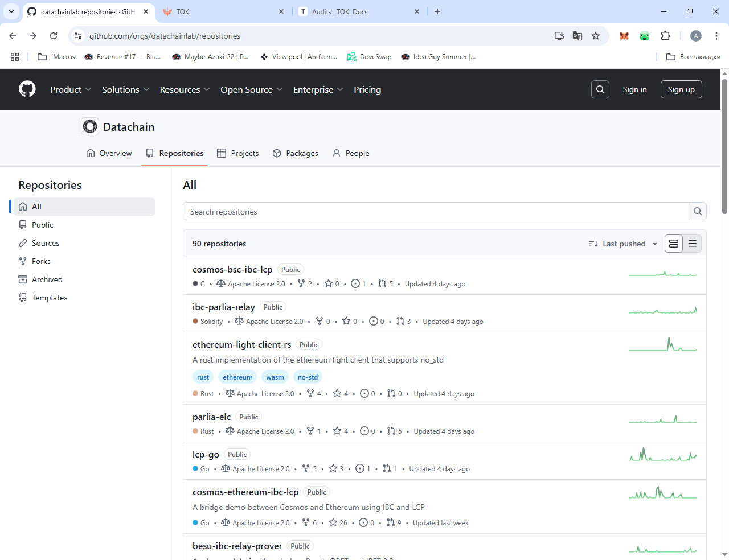Reload the page
Image resolution: width=729 pixels, height=560 pixels.
pos(54,36)
